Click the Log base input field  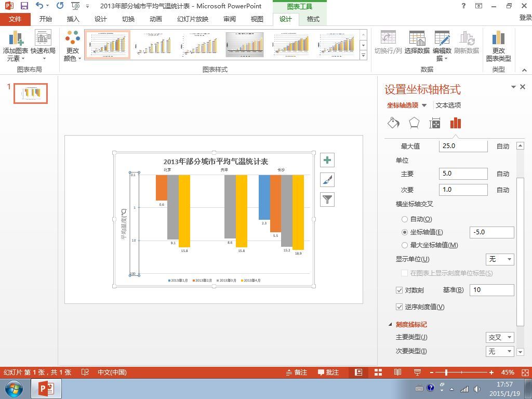491,290
